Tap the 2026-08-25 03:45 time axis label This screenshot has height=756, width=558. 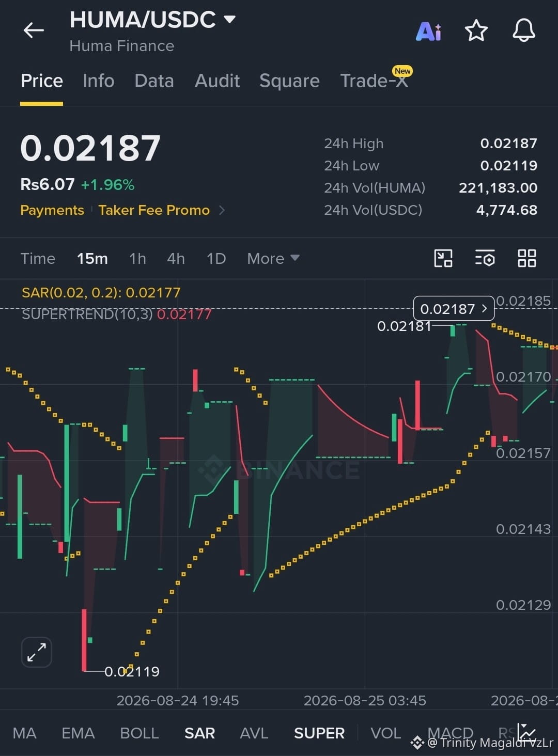(x=365, y=700)
